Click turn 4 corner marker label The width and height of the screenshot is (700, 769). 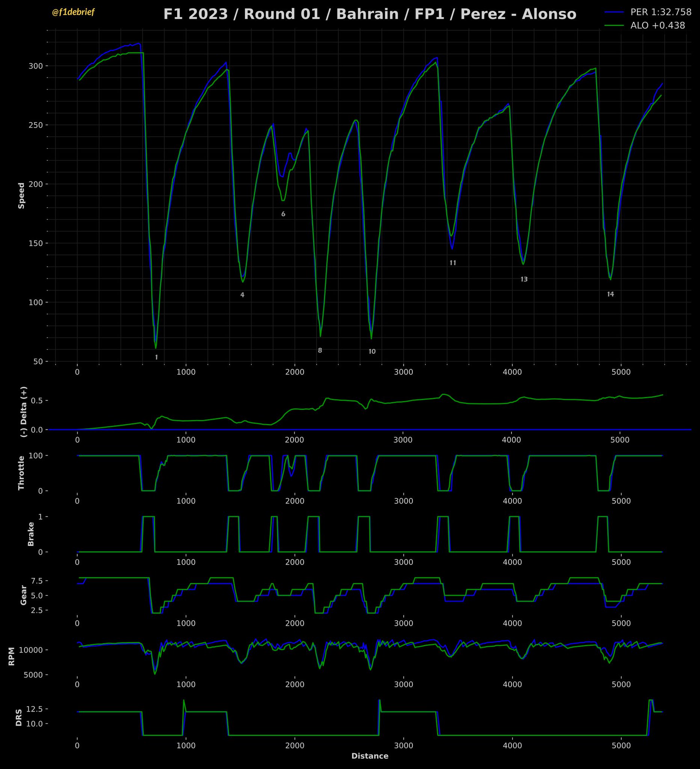[242, 295]
